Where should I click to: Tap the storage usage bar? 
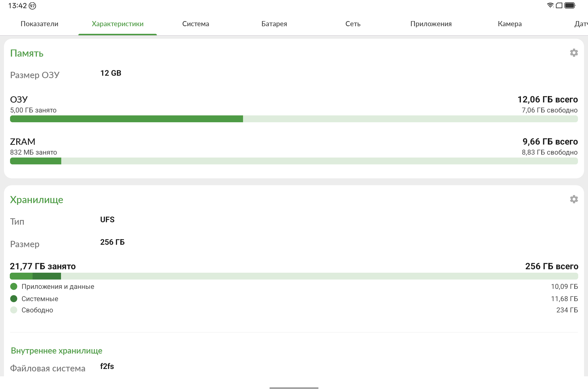pos(294,276)
